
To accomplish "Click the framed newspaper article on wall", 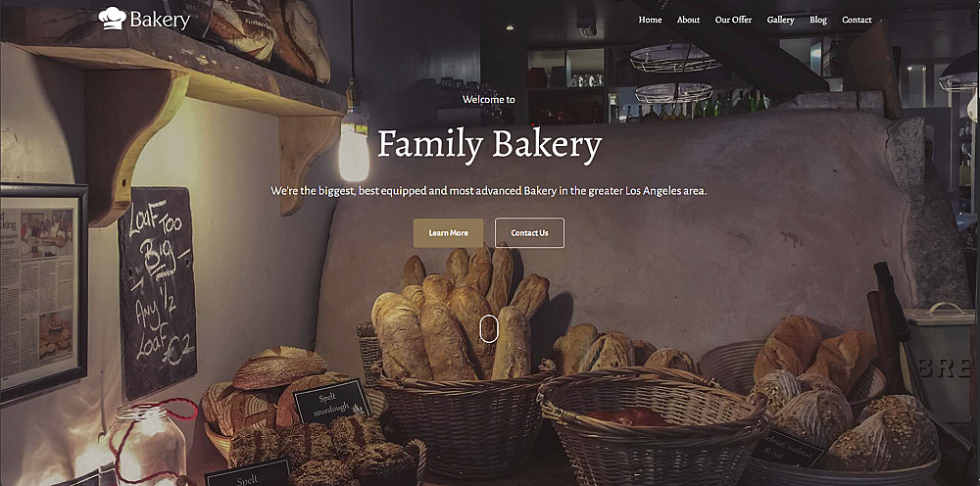I will point(42,294).
